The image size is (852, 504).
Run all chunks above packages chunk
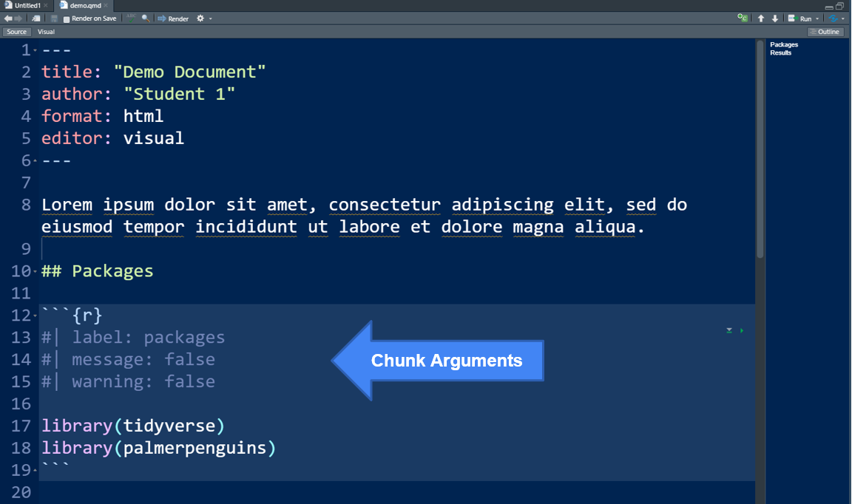click(729, 330)
